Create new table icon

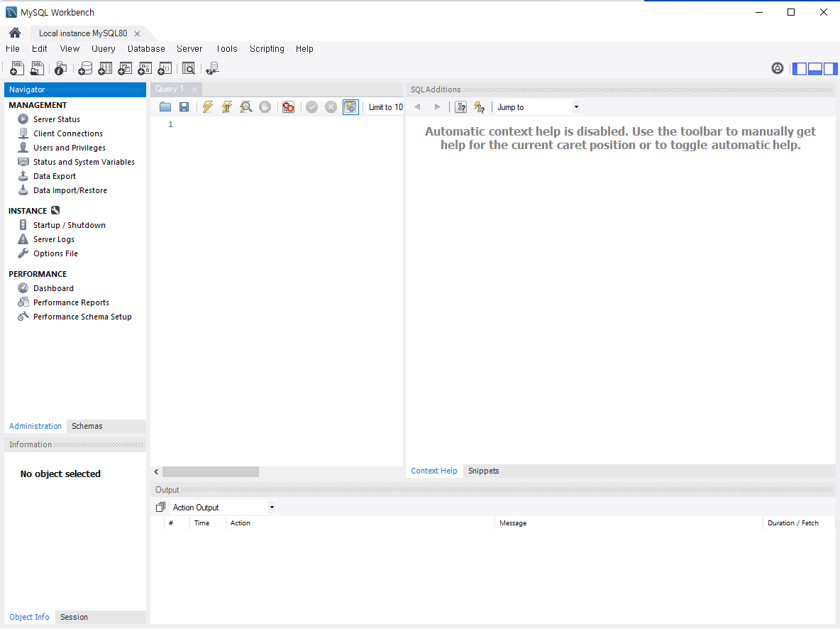(105, 68)
